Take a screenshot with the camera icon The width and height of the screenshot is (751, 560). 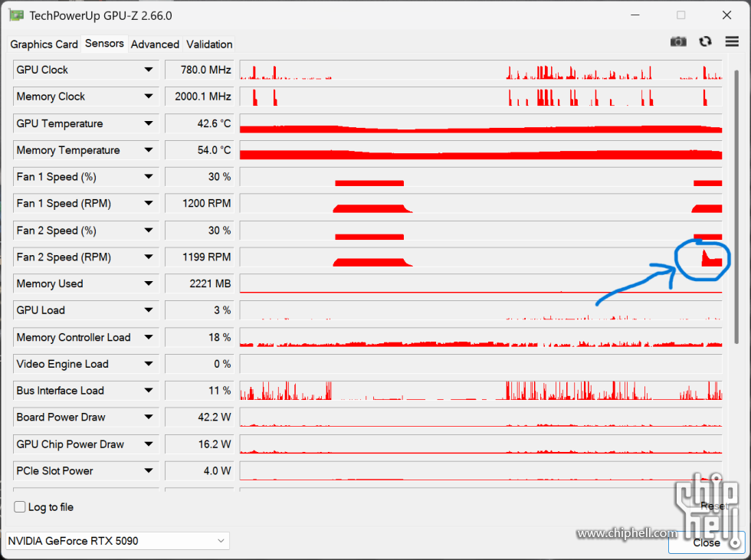click(678, 41)
